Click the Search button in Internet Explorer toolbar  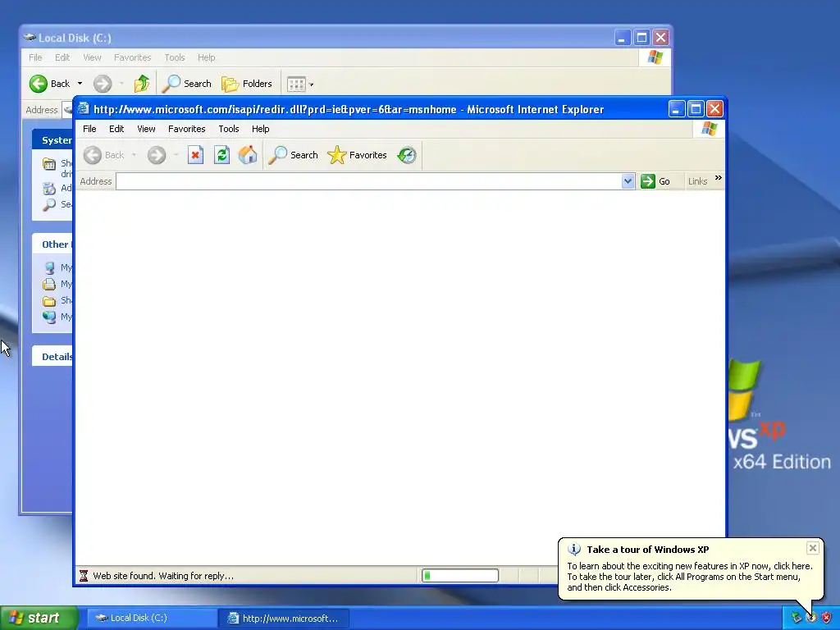click(x=293, y=155)
